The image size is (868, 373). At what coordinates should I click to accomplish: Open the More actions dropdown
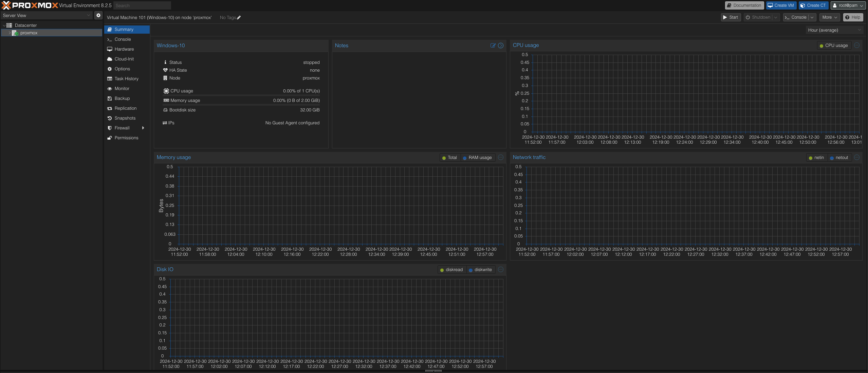point(829,17)
